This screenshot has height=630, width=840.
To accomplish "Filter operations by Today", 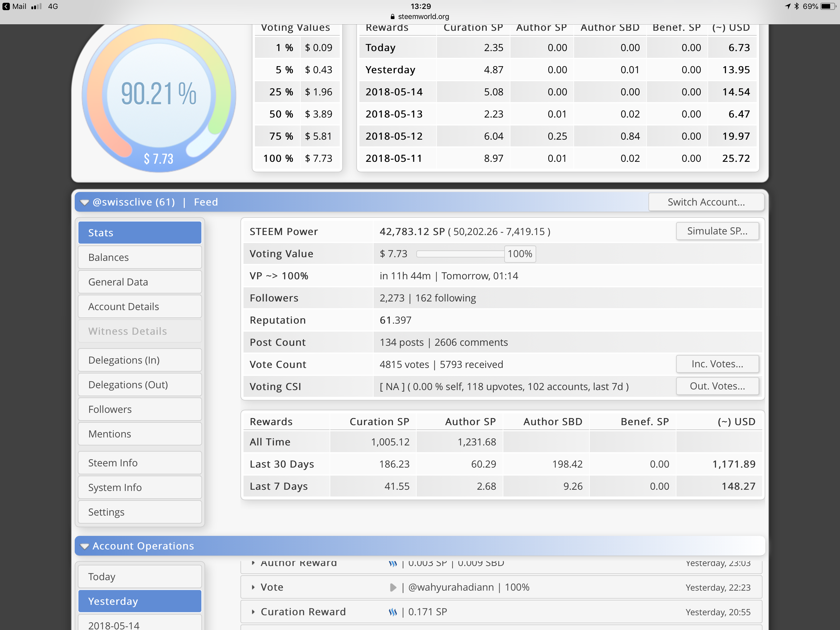I will tap(140, 576).
